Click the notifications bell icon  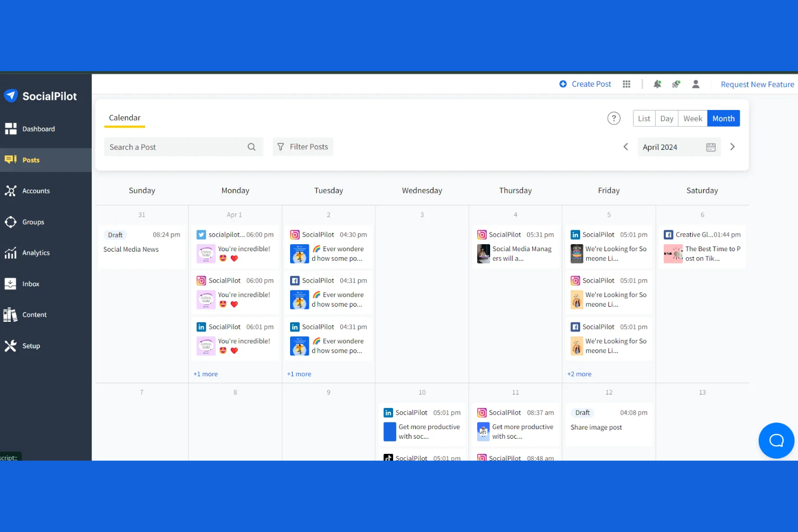(x=657, y=84)
